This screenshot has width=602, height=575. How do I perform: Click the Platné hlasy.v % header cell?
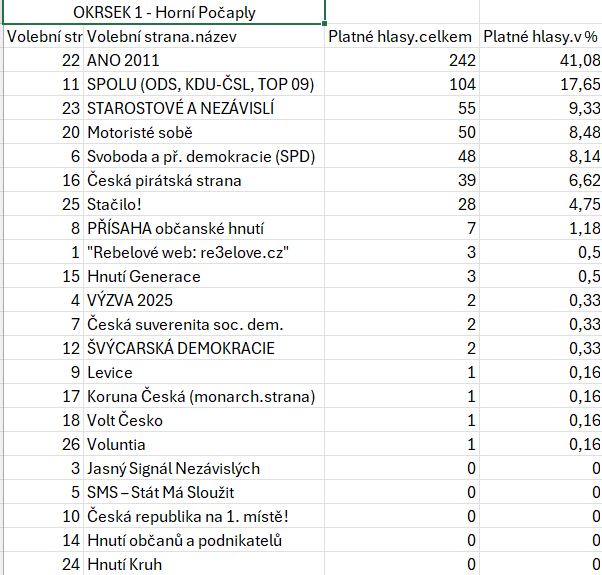tap(540, 37)
